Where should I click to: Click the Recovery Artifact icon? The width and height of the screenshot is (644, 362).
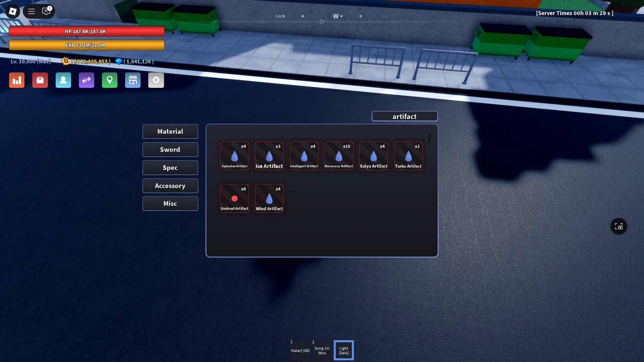[x=339, y=156]
